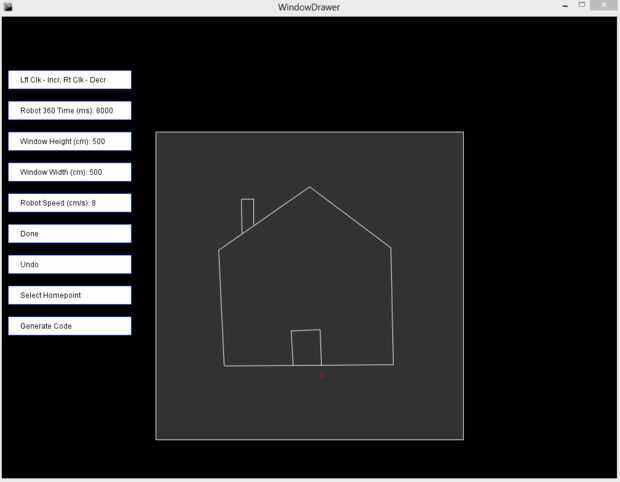This screenshot has width=620, height=482.
Task: Click the bottom-right corner of the house outline
Action: point(393,364)
